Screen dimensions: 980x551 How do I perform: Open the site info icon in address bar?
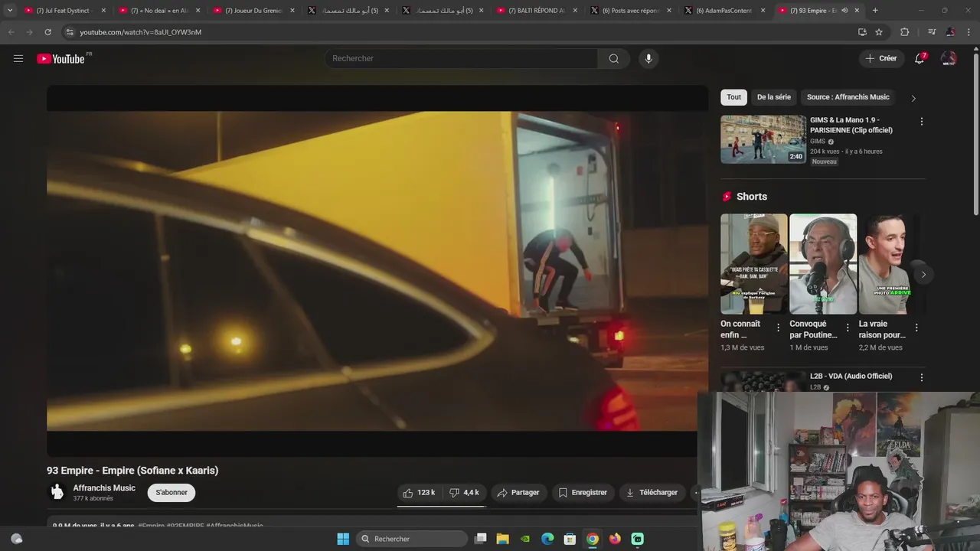pyautogui.click(x=70, y=32)
